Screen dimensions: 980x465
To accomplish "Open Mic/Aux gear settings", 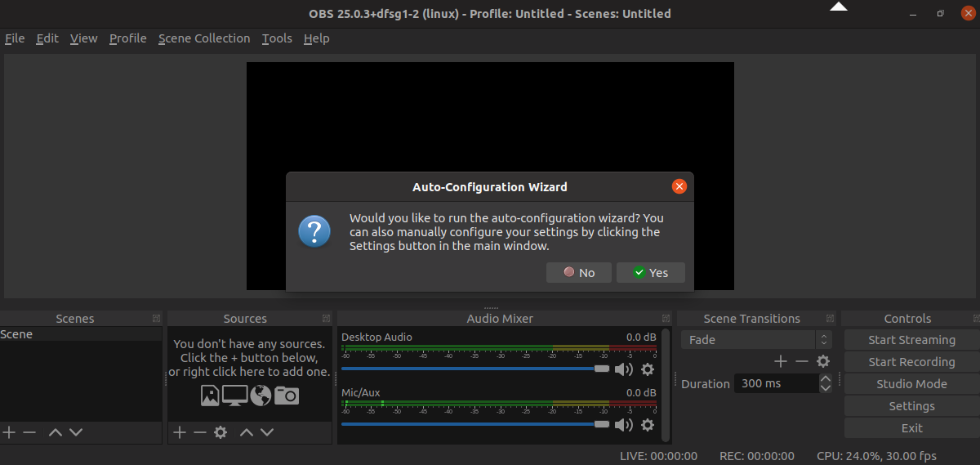I will click(x=648, y=425).
